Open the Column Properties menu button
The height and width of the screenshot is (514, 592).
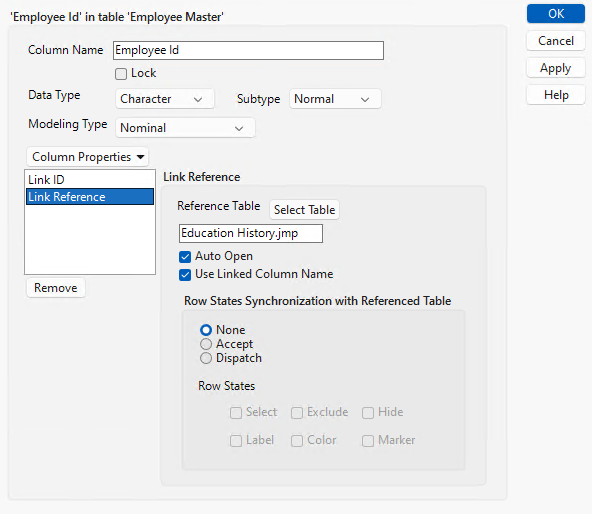88,157
